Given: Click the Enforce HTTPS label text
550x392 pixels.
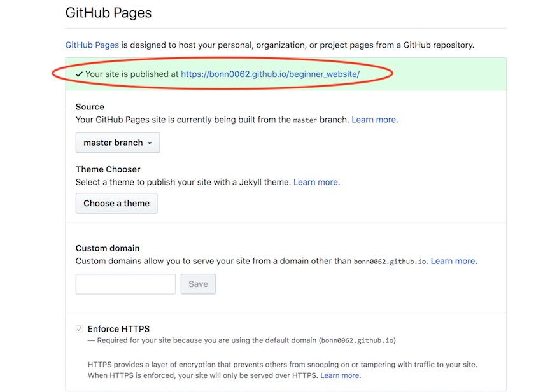Looking at the screenshot, I should (x=118, y=329).
